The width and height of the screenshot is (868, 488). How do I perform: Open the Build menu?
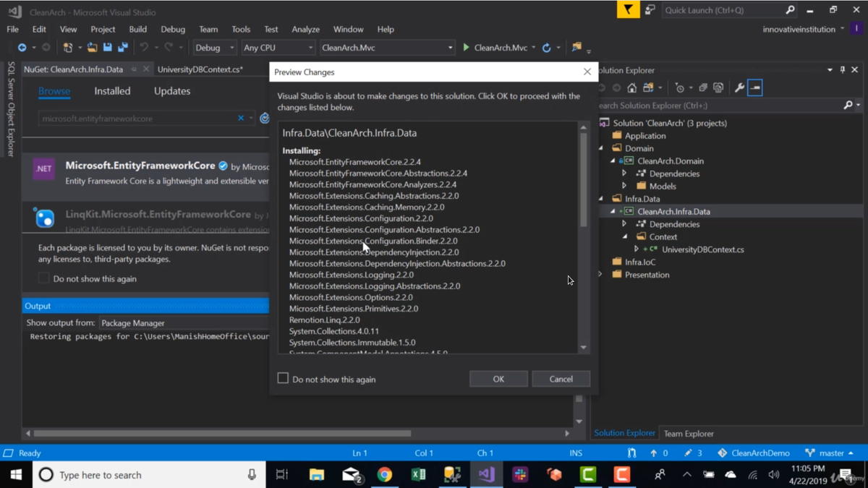[x=137, y=29]
